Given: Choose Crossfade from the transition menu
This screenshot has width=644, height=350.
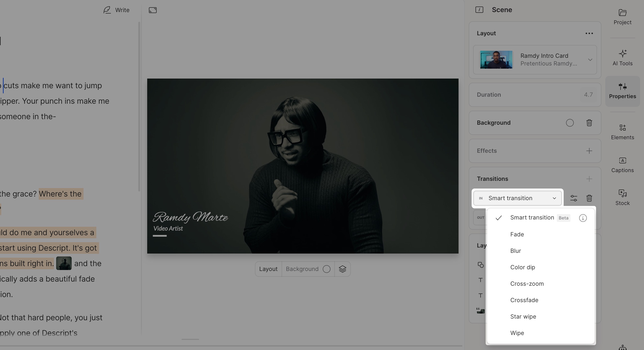Looking at the screenshot, I should point(524,300).
